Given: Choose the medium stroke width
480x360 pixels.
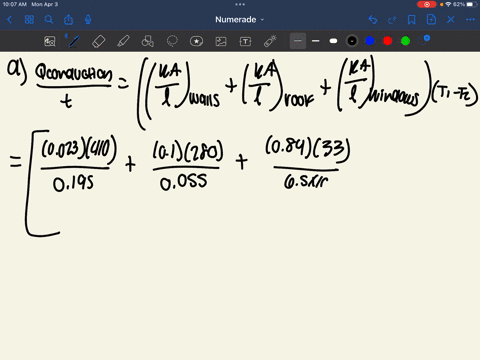Looking at the screenshot, I should point(315,41).
